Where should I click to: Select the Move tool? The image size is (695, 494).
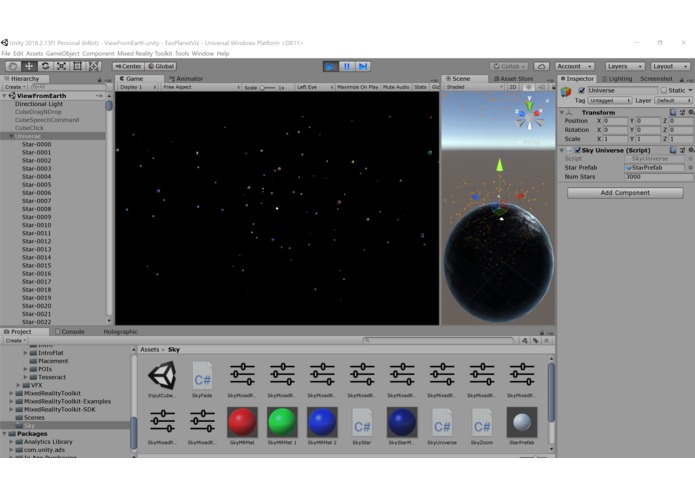tap(29, 66)
